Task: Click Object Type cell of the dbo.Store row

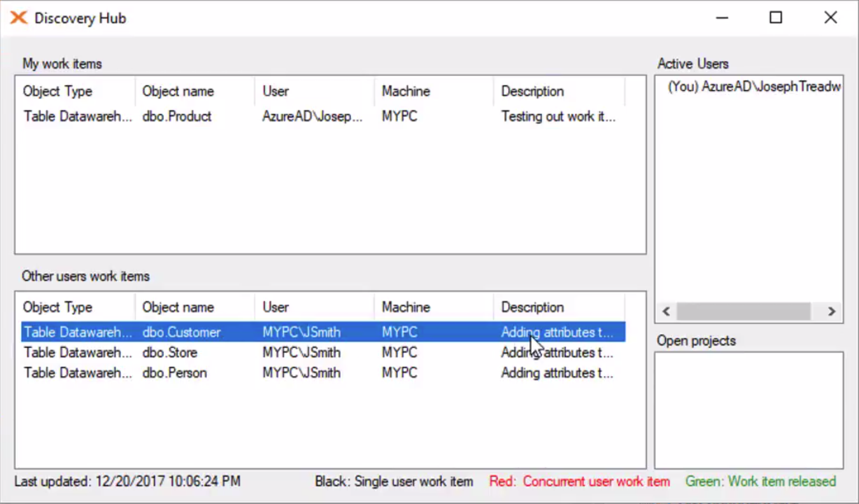Action: pyautogui.click(x=78, y=353)
